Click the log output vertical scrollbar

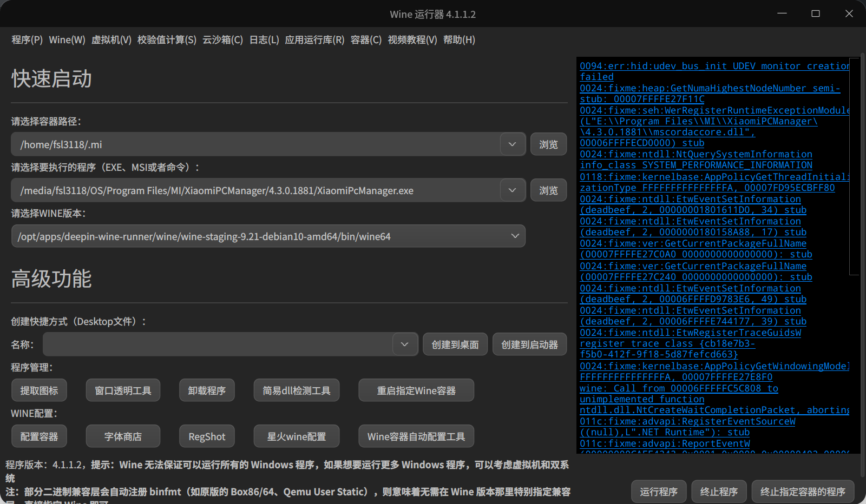pos(854,167)
